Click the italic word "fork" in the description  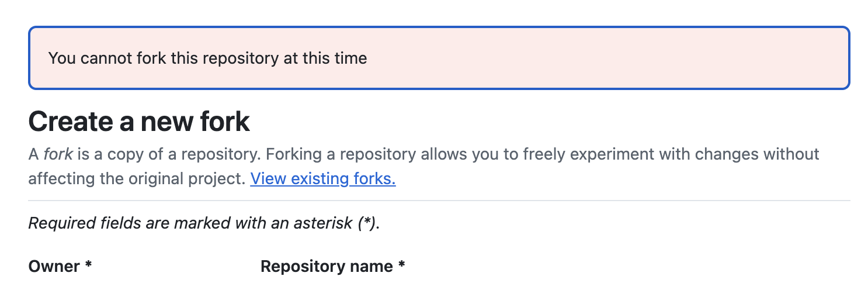point(58,154)
